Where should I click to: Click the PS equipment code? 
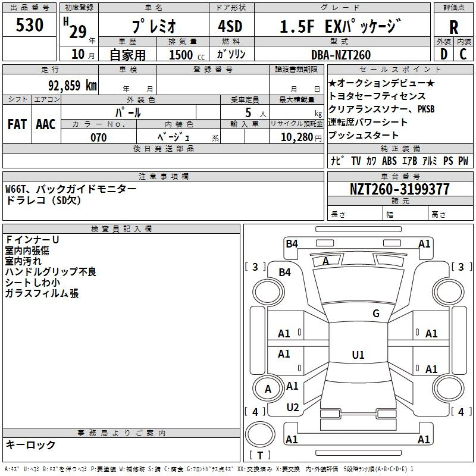click(x=449, y=161)
